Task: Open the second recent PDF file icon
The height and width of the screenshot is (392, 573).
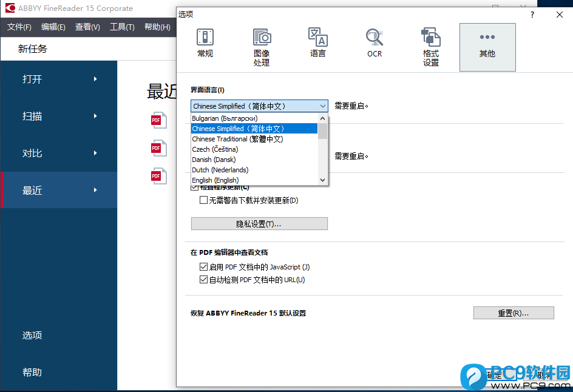Action: coord(159,148)
